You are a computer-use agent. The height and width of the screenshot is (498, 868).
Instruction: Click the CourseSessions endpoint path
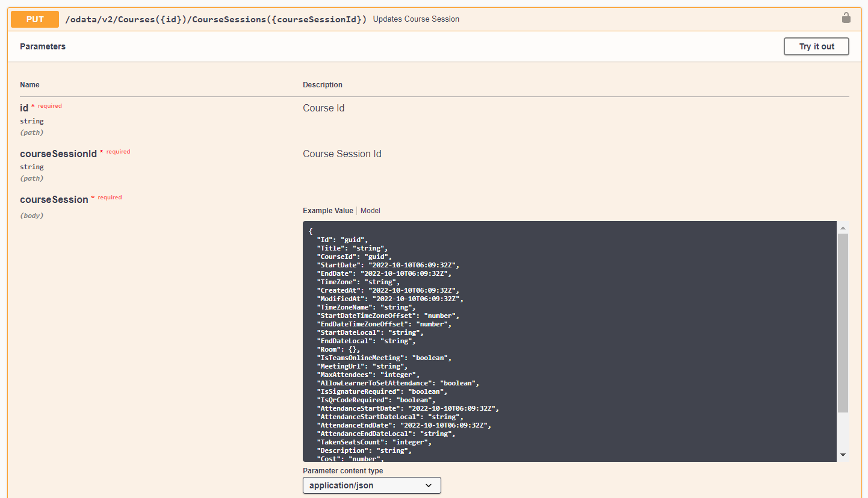click(x=215, y=19)
